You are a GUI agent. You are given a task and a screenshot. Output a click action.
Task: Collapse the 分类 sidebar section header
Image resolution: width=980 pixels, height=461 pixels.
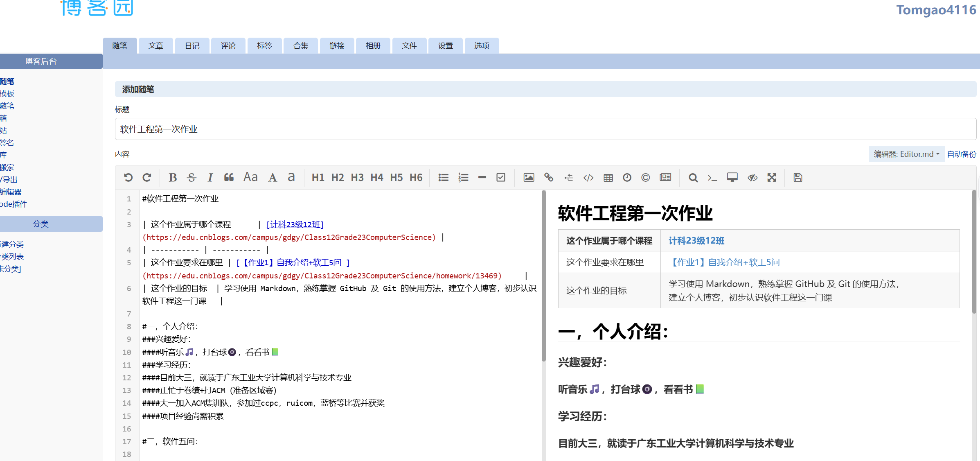tap(41, 224)
